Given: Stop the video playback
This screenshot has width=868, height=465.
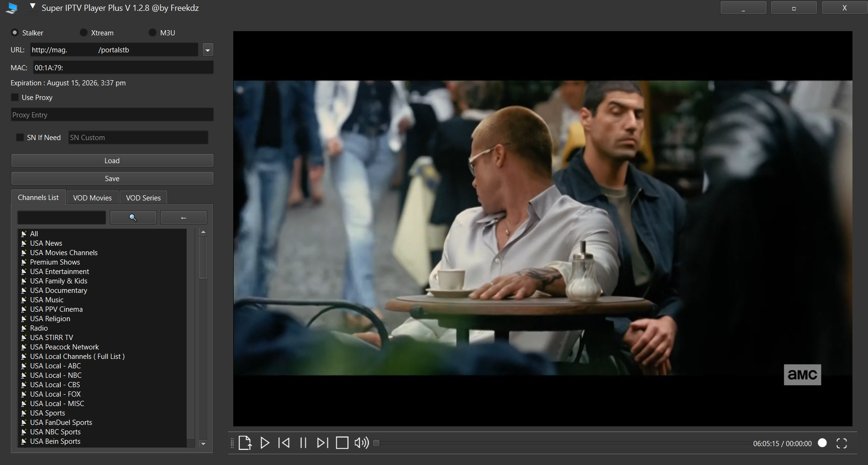Looking at the screenshot, I should [x=342, y=443].
